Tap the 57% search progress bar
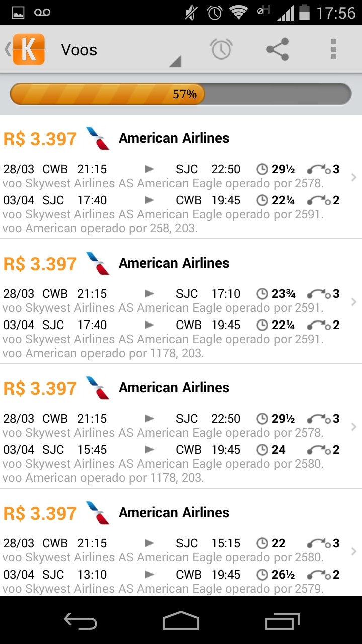 pos(180,94)
